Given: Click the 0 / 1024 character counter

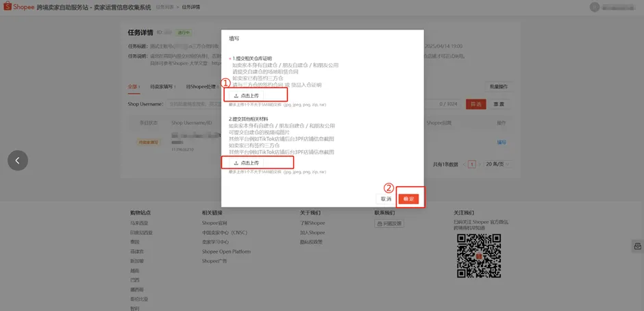Looking at the screenshot, I should 448,104.
